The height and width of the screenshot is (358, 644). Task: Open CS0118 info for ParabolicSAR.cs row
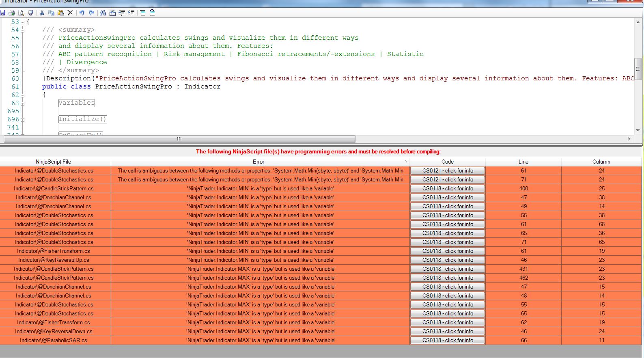point(448,340)
